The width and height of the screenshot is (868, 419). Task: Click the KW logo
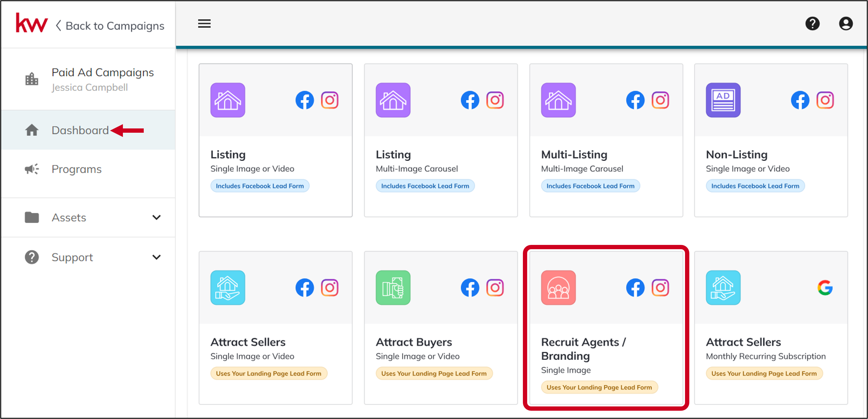click(x=32, y=23)
